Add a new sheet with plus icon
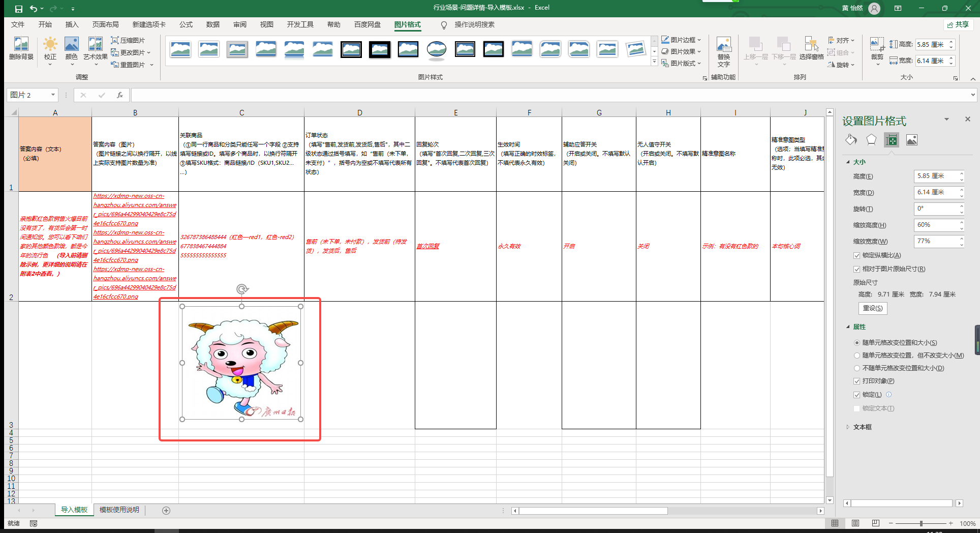The image size is (980, 533). 166,510
